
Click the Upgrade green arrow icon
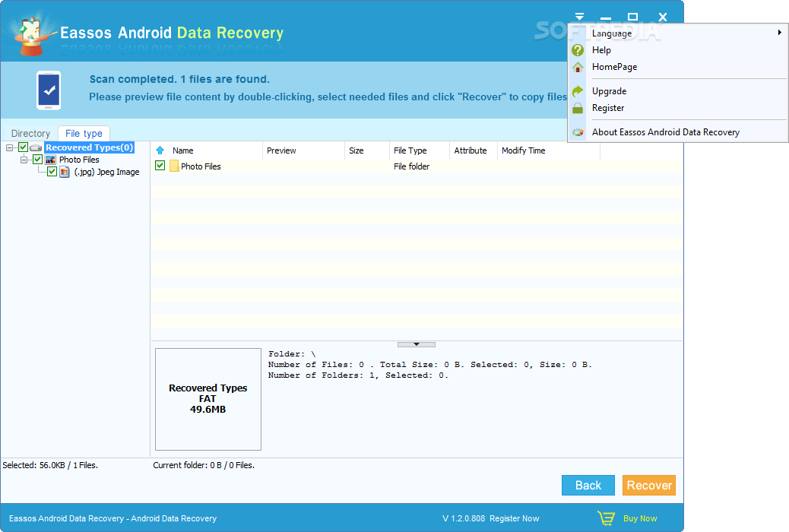click(x=578, y=91)
